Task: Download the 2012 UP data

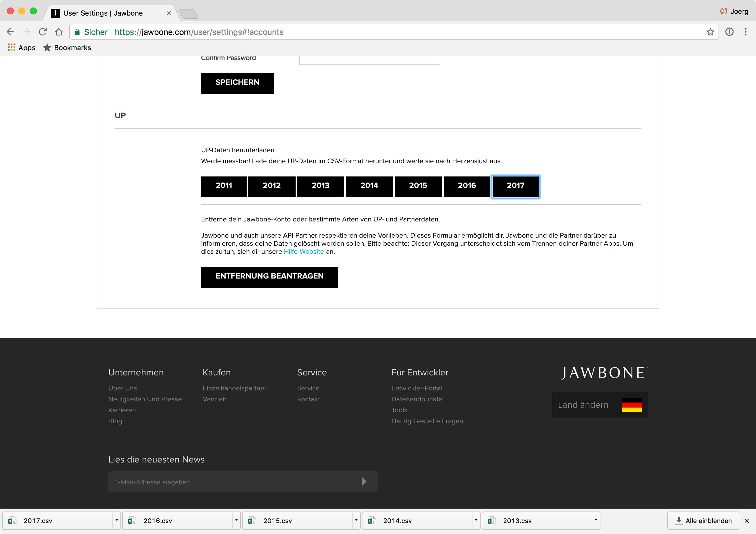Action: pyautogui.click(x=272, y=187)
